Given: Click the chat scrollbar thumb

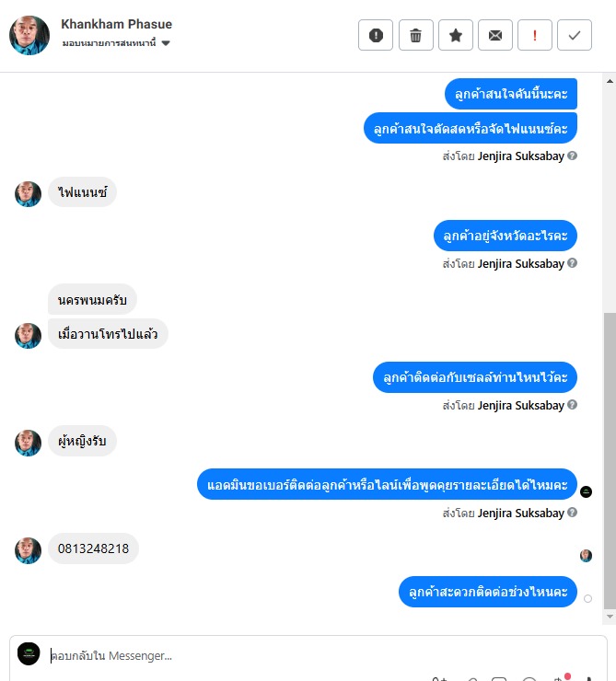Looking at the screenshot, I should click(x=610, y=460).
